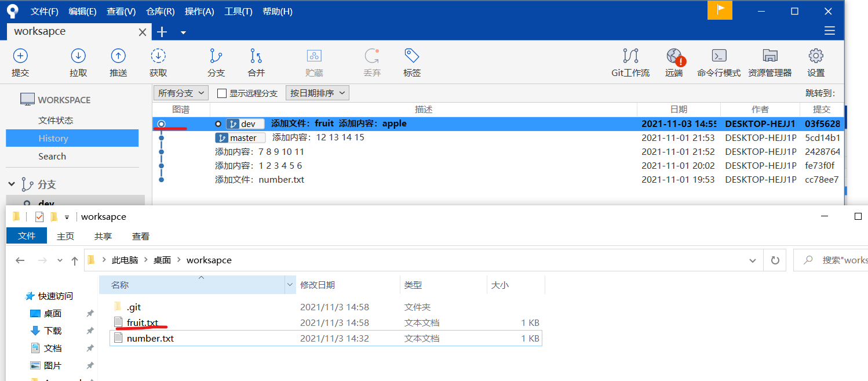Open the hamburger menu under the title bar
The height and width of the screenshot is (381, 868).
click(x=830, y=31)
